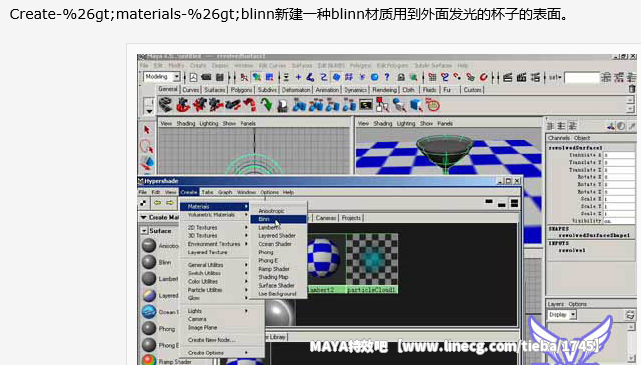The width and height of the screenshot is (641, 365).
Task: Click the green curved arrow shelf icon
Action: pyautogui.click(x=267, y=105)
